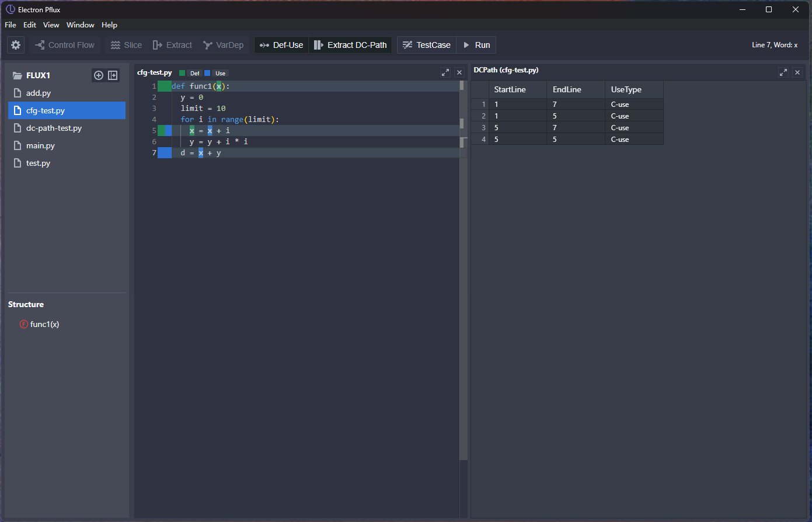Close the cfg-test.py editor panel
This screenshot has height=522, width=812.
[x=459, y=72]
